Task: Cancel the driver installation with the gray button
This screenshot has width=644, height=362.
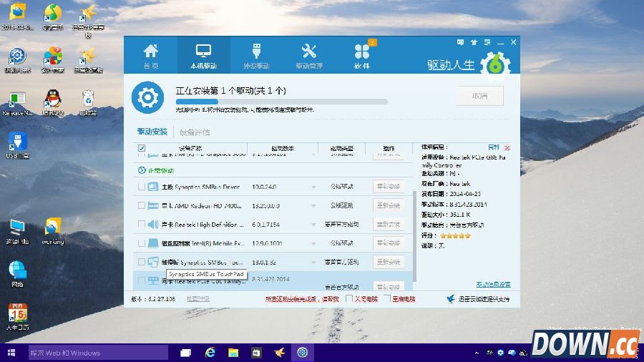Action: (479, 96)
